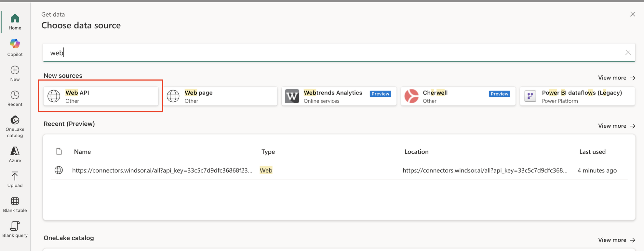644x251 pixels.
Task: Click View more for New sources
Action: (x=616, y=78)
